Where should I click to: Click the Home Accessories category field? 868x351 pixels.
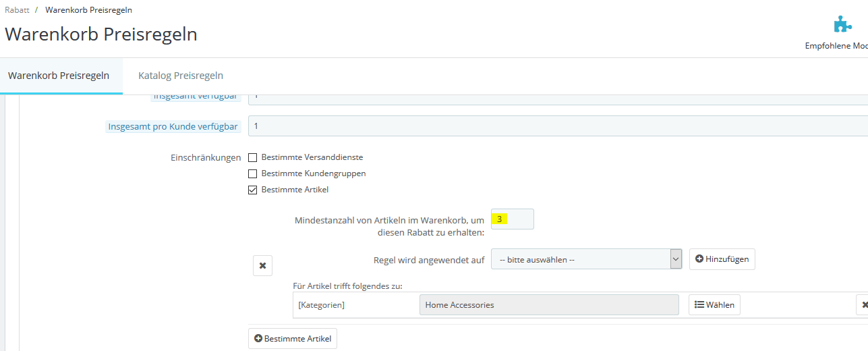[549, 305]
